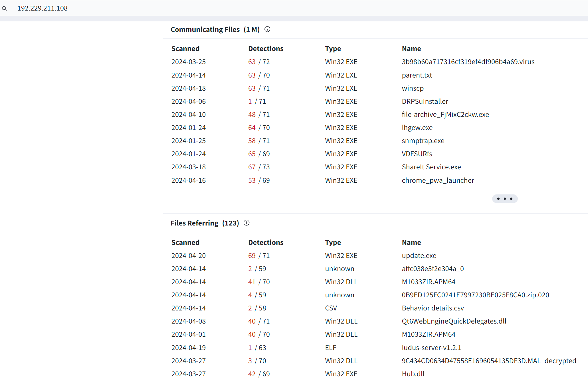Click the 67 / 73 detection value

pos(259,167)
